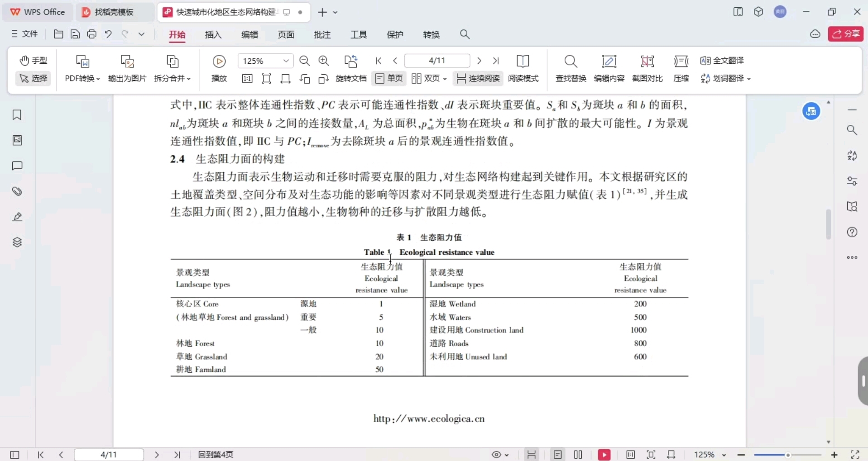Open layers panel in left sidebar
Screen dimensions: 868x461
17,242
